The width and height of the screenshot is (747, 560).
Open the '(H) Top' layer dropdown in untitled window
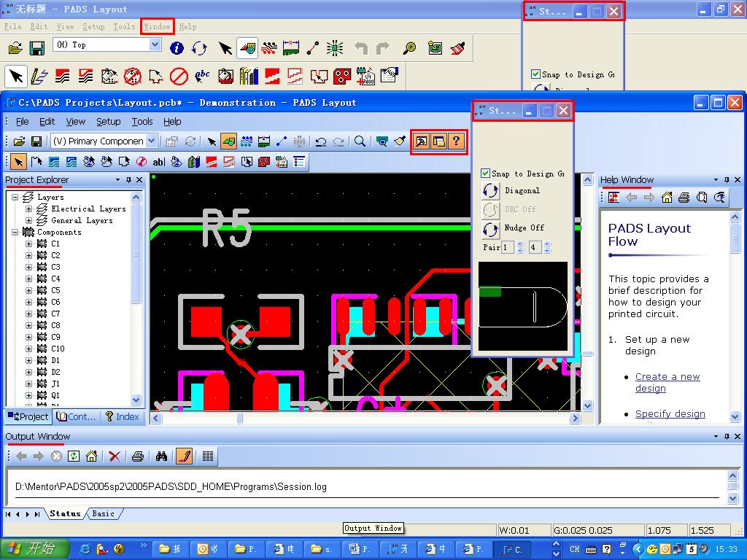(x=155, y=44)
